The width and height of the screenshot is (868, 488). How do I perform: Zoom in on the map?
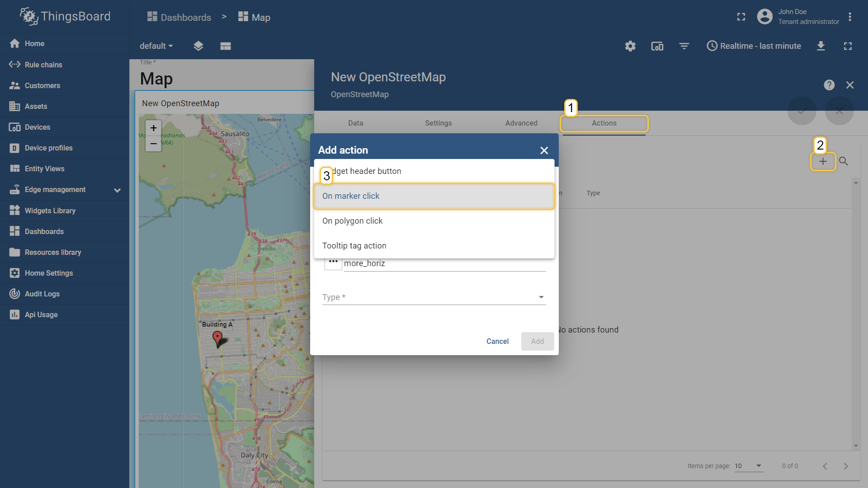154,128
